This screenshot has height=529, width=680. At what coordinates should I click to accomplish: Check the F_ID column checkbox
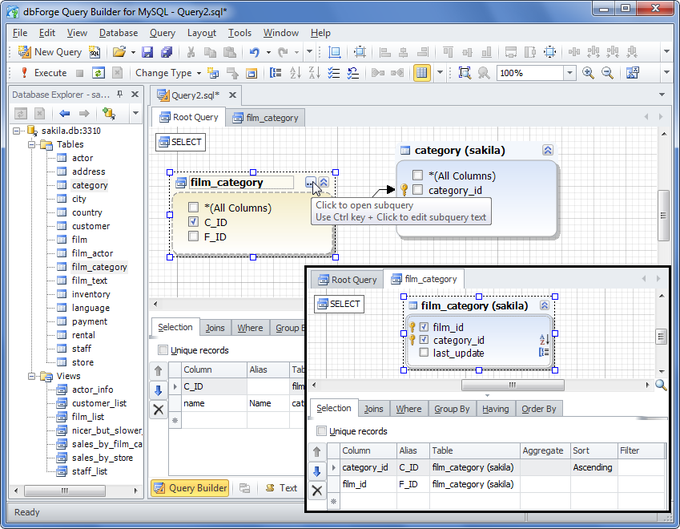click(194, 237)
